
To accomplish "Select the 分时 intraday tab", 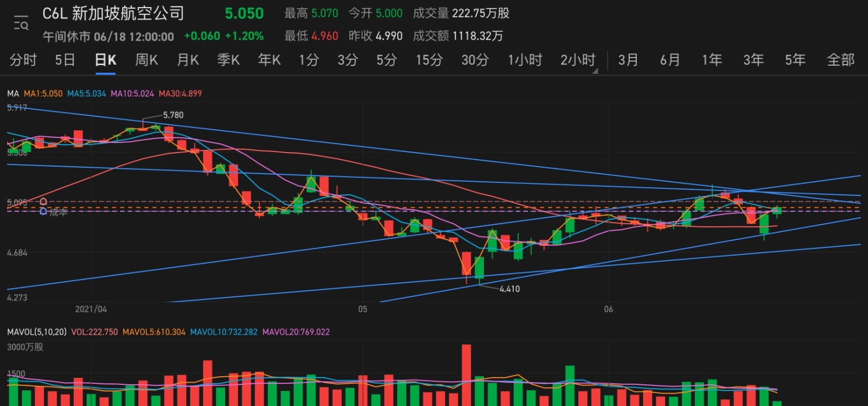I will coord(23,60).
